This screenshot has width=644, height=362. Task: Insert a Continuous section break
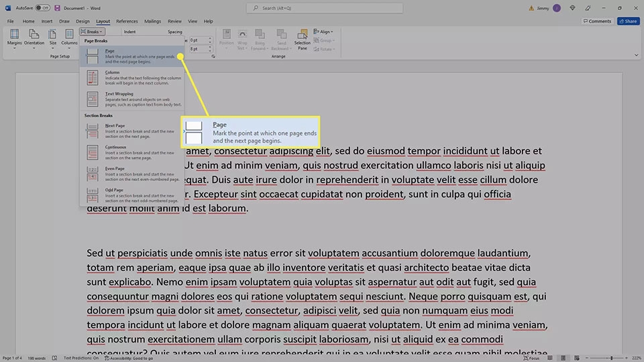pyautogui.click(x=132, y=152)
